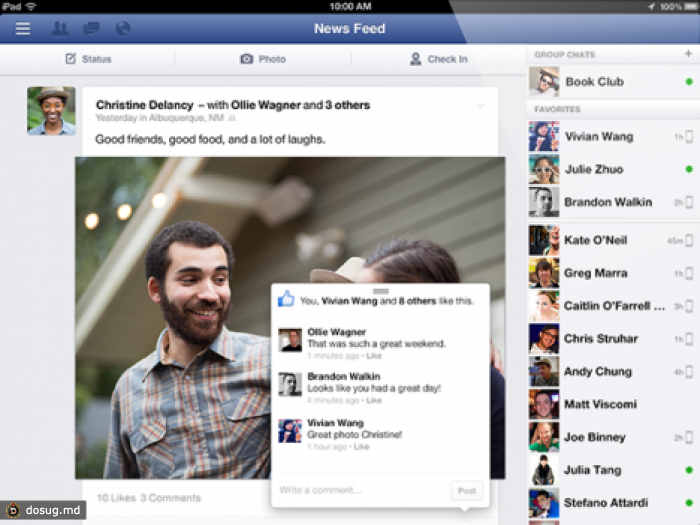
Task: Click mobile device icon beside Vivian Wang
Action: 689,137
